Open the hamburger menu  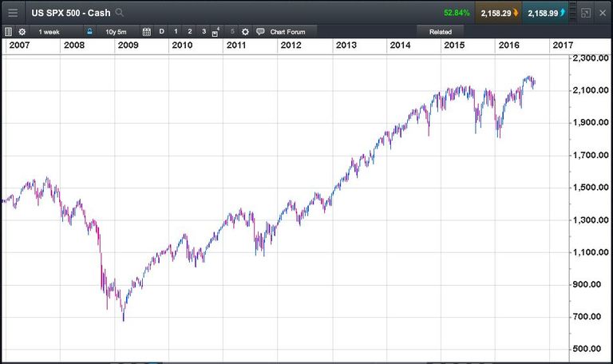click(13, 13)
